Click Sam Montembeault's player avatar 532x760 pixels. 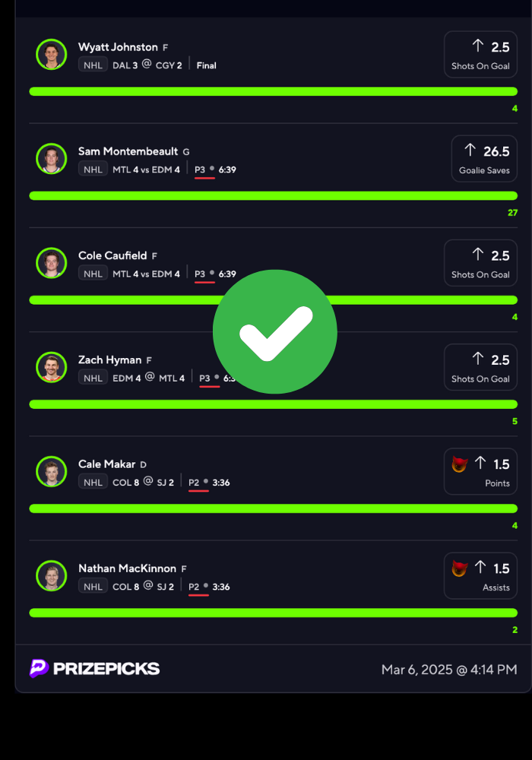coord(52,159)
